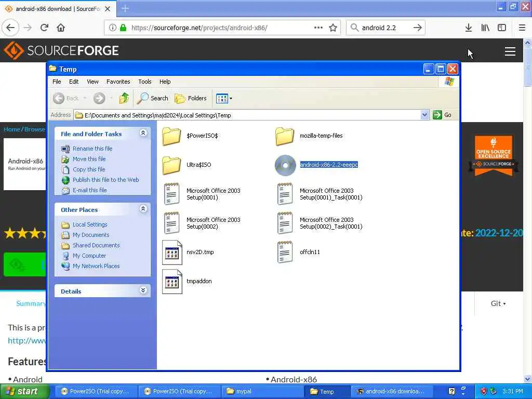The height and width of the screenshot is (399, 532).
Task: Collapse the Other Places panel
Action: tap(143, 209)
